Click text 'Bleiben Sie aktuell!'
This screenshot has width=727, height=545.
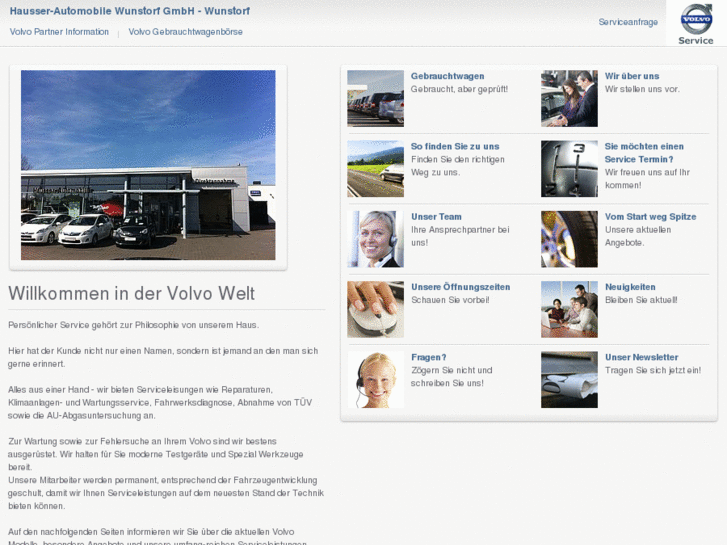pyautogui.click(x=641, y=300)
